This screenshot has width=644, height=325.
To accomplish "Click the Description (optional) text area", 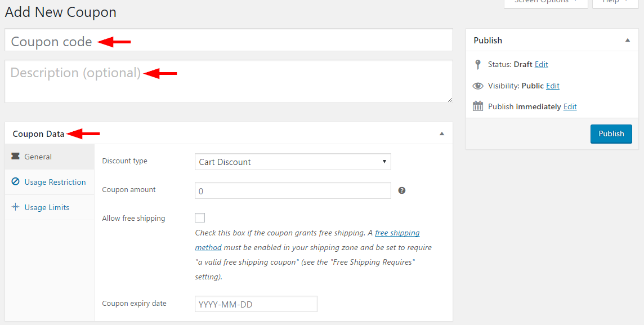I will click(x=229, y=81).
